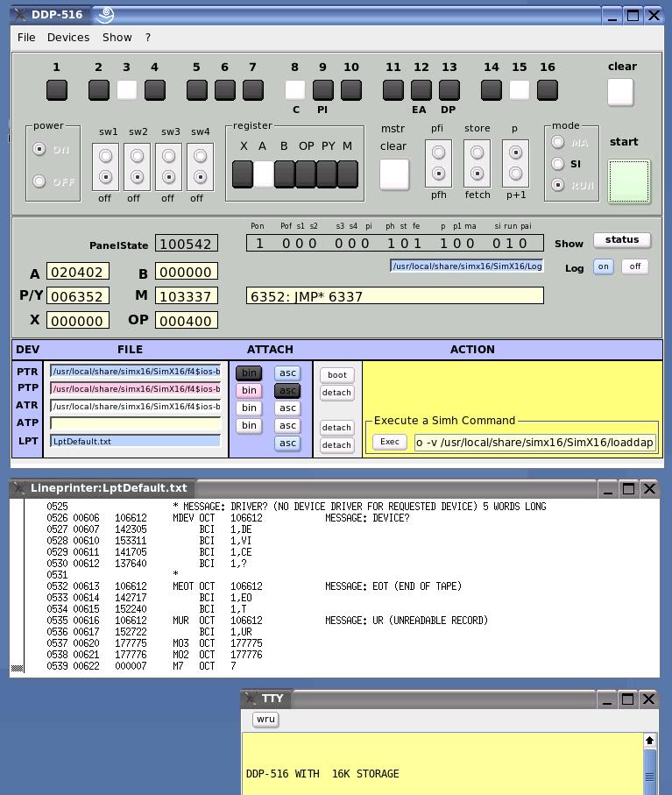The image size is (672, 795).
Task: Select the M register button
Action: (348, 174)
